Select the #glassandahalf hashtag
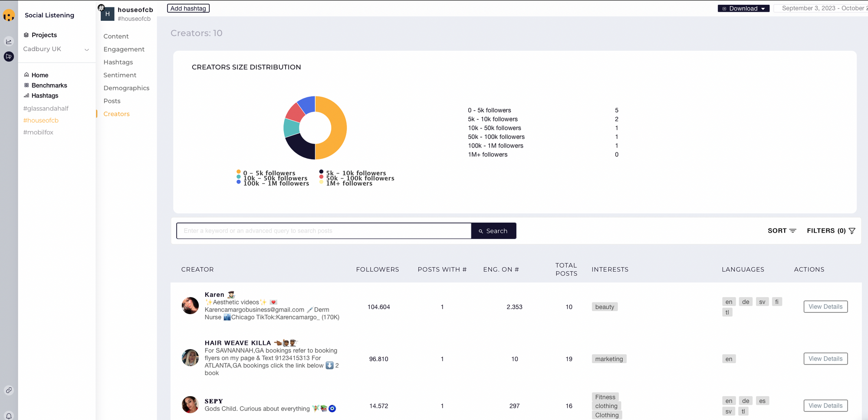 point(46,108)
